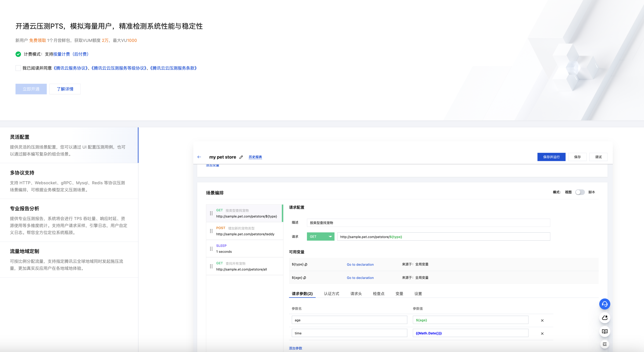Toggle the mode switch between 视图 and 脚本

tap(580, 192)
